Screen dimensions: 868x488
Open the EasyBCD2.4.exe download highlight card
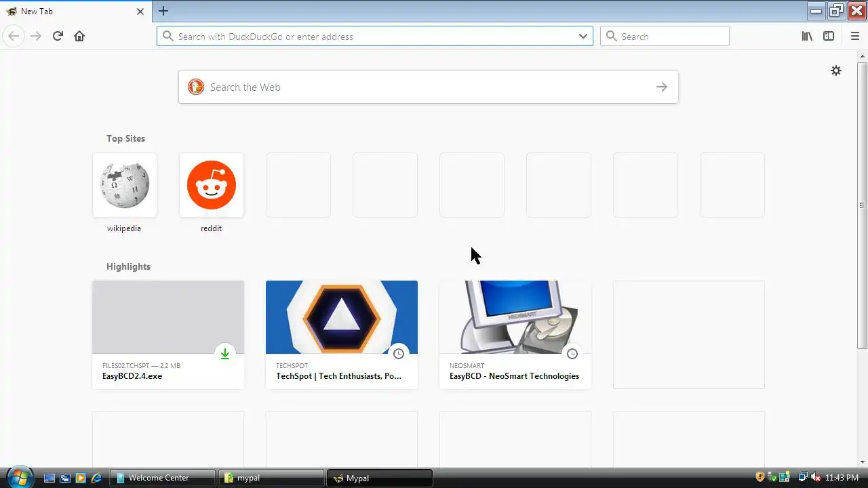point(168,335)
